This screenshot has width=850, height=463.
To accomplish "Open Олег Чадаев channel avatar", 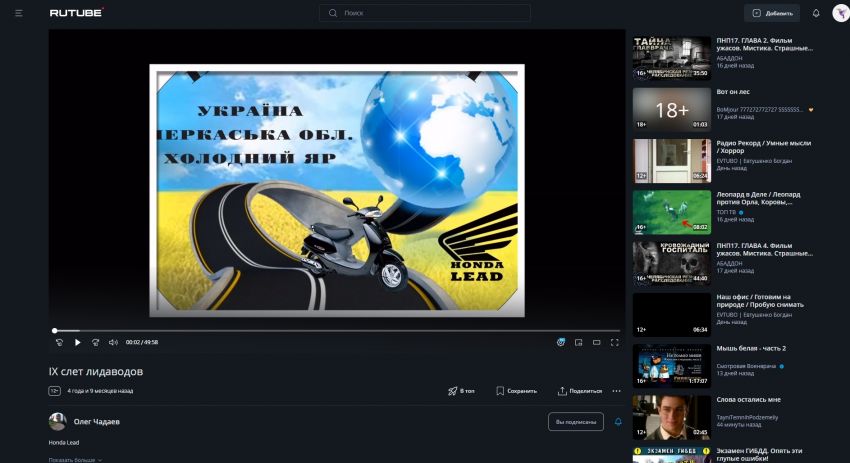I will coord(57,421).
